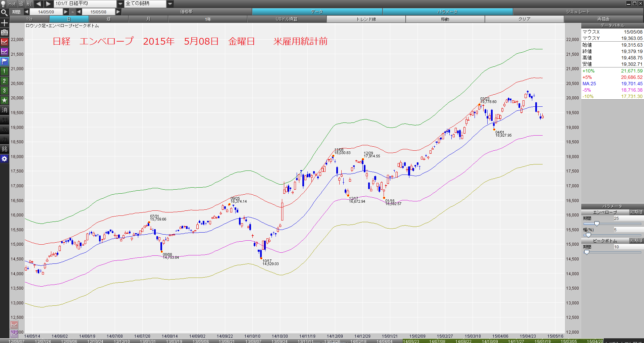The width and height of the screenshot is (644, 343).
Task: Open the 価格帯 tab
Action: pos(186,12)
